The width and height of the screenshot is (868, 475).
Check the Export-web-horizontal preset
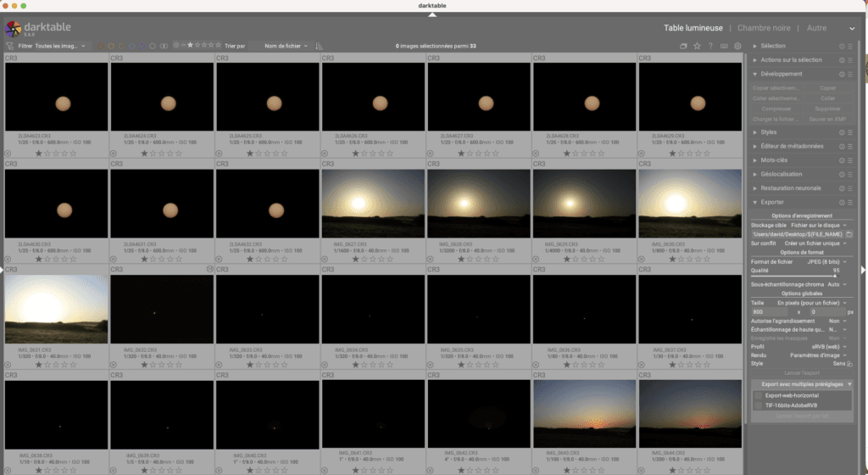758,396
